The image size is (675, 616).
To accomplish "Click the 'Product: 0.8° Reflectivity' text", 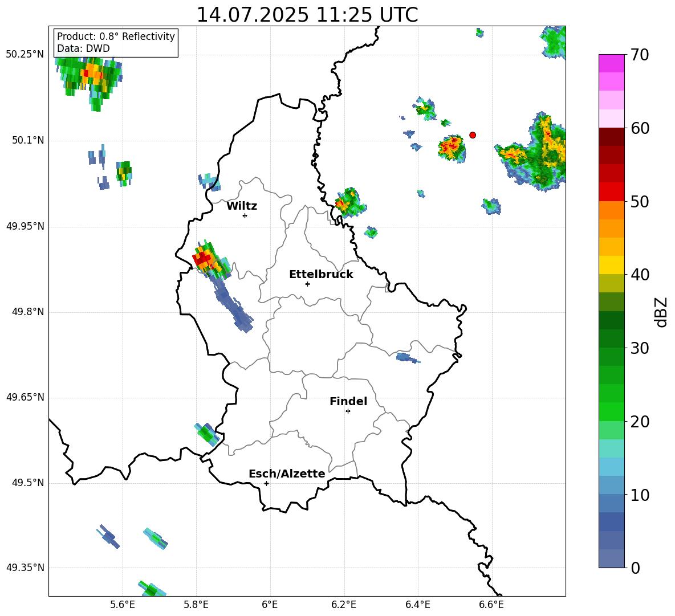I will 116,36.
